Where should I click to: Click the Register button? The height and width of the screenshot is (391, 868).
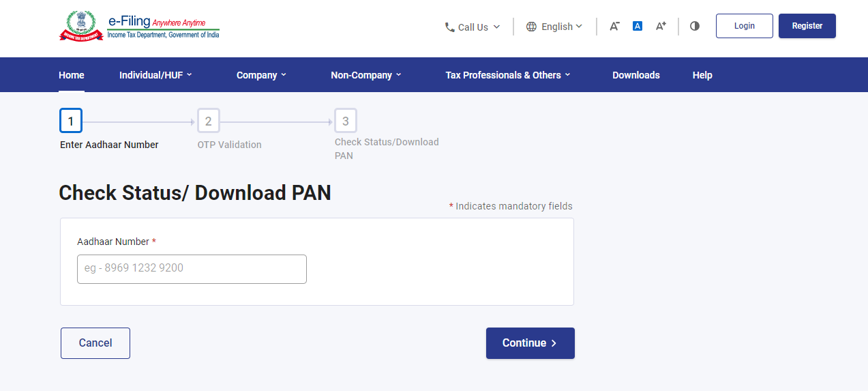807,26
